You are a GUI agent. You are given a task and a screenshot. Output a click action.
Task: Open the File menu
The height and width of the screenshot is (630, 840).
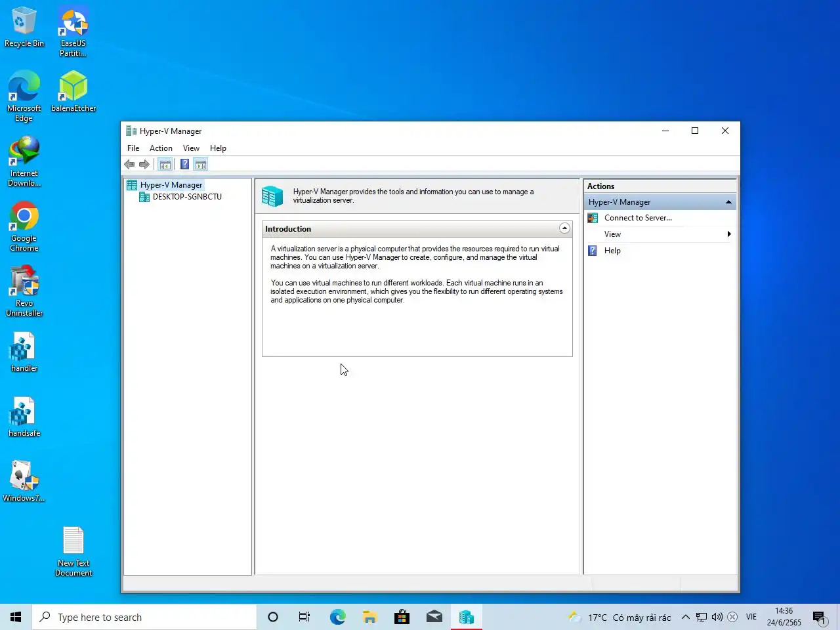pyautogui.click(x=133, y=148)
